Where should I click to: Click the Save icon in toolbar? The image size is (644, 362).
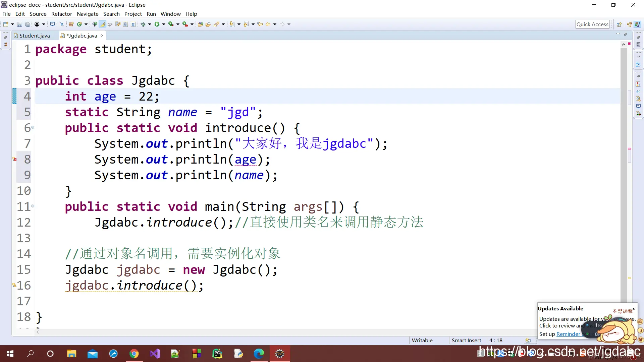[19, 24]
